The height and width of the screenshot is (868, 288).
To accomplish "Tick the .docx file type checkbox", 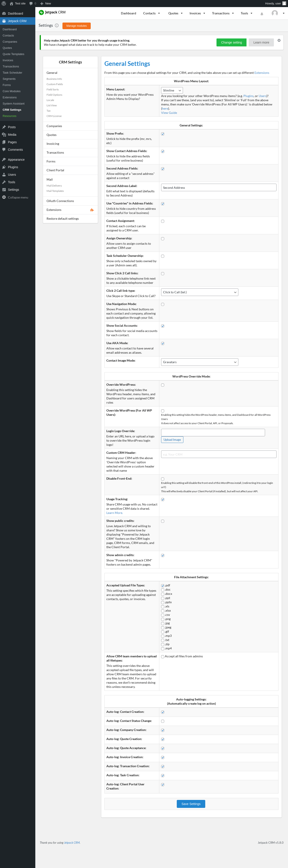I will tap(163, 594).
